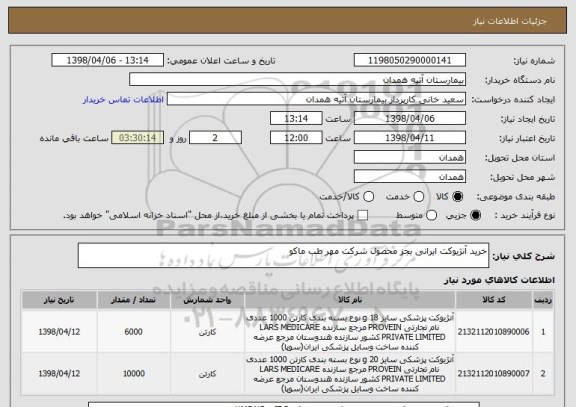Click the remaining days field showing 2
This screenshot has width=576, height=407.
coord(215,138)
